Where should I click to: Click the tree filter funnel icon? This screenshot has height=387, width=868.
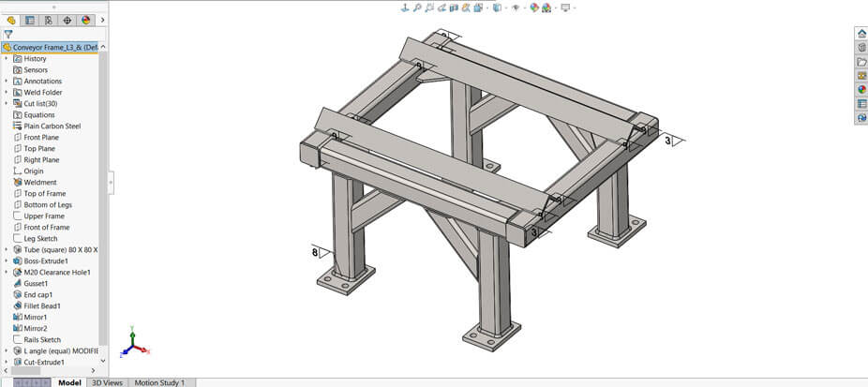(8, 35)
